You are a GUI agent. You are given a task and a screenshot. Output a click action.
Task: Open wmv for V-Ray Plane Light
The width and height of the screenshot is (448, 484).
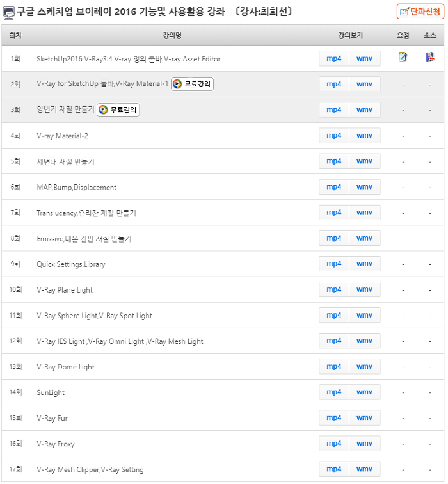tap(364, 289)
